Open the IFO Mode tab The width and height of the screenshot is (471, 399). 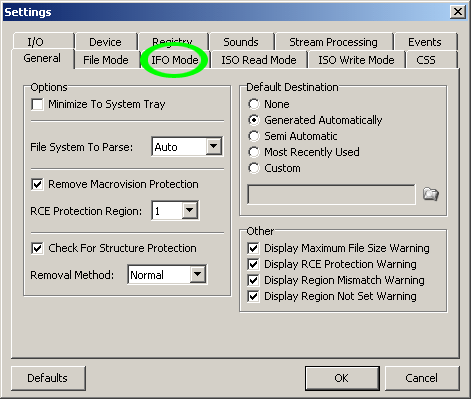tap(175, 60)
